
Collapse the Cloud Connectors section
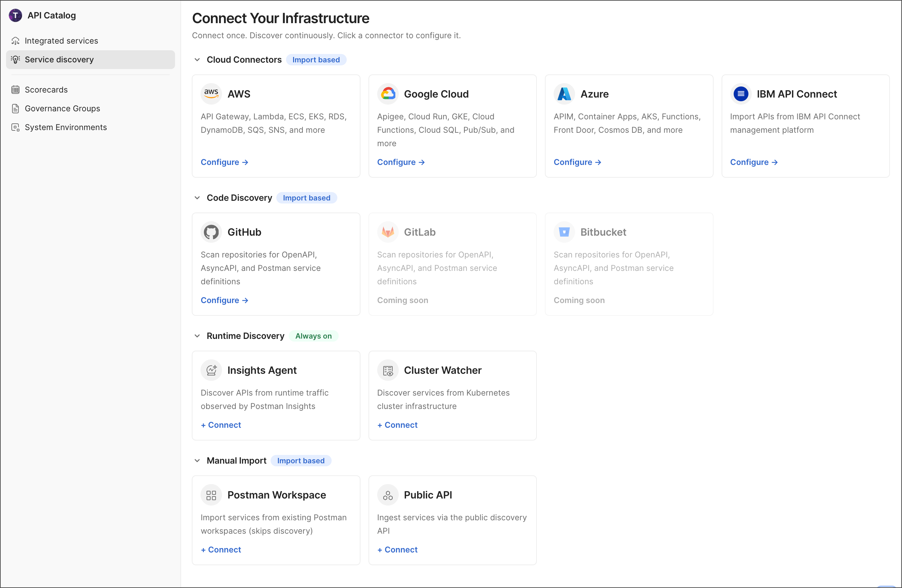[x=197, y=60]
